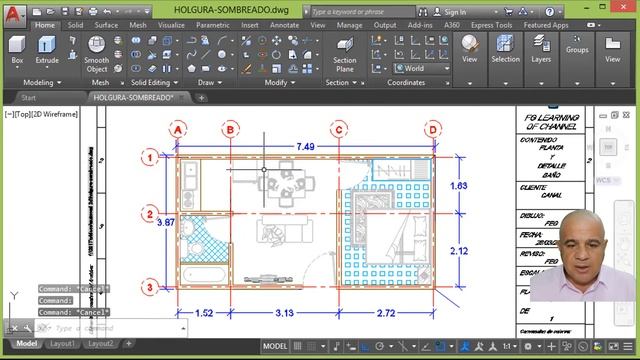Screen dimensions: 640x360
Task: Click the 2D Wireframe visual style control
Action: [x=55, y=114]
